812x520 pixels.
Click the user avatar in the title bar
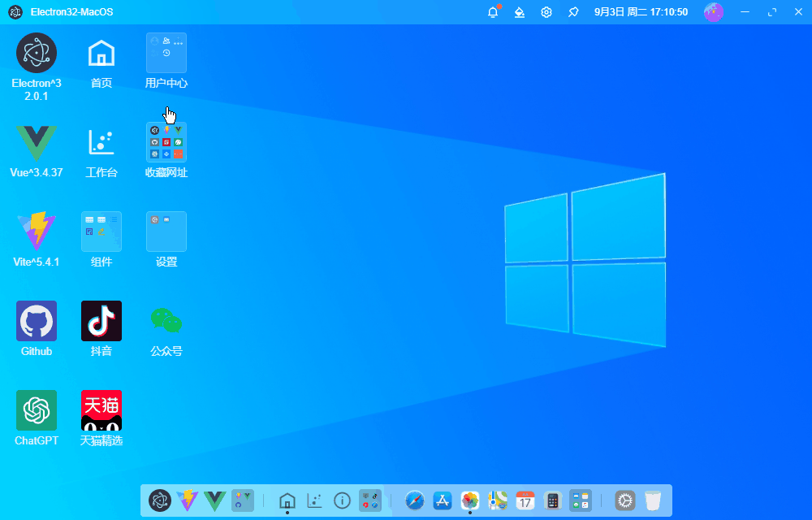click(714, 12)
